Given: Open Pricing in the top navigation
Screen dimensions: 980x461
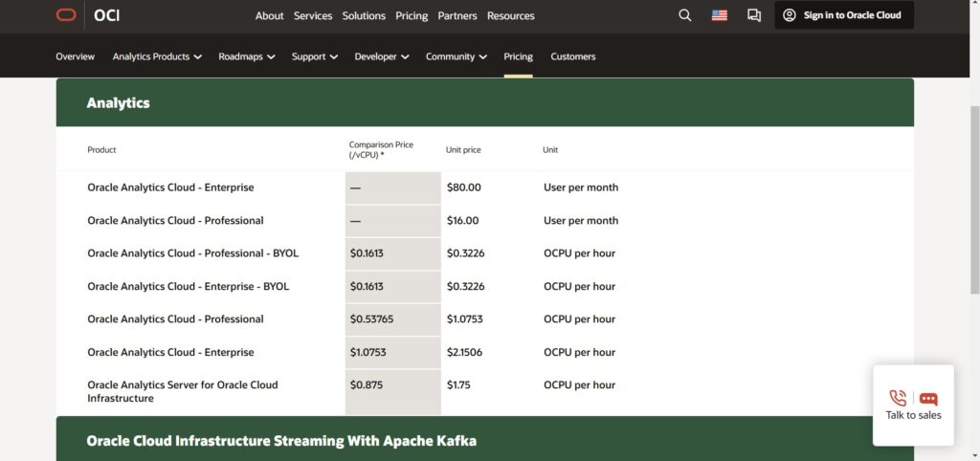Looking at the screenshot, I should point(412,15).
